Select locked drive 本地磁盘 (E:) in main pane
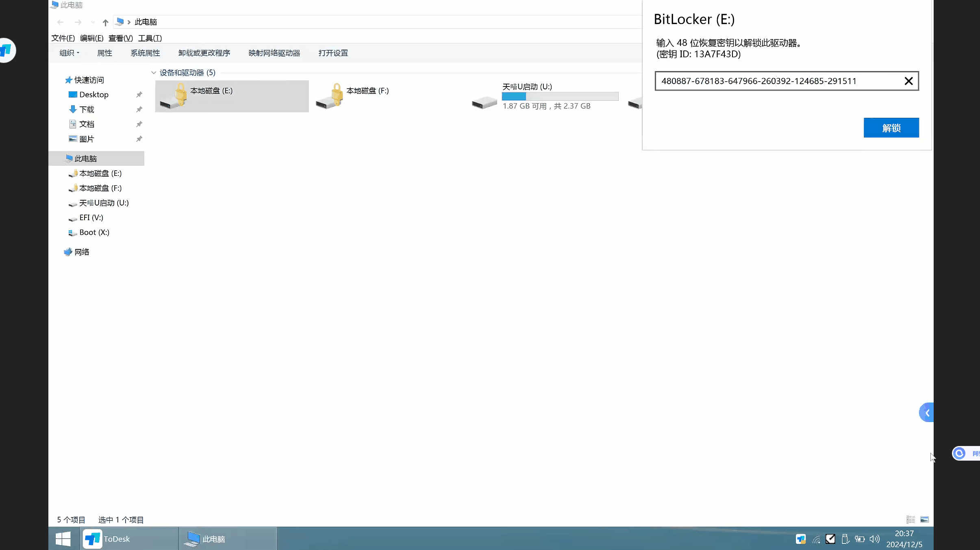 (x=232, y=96)
